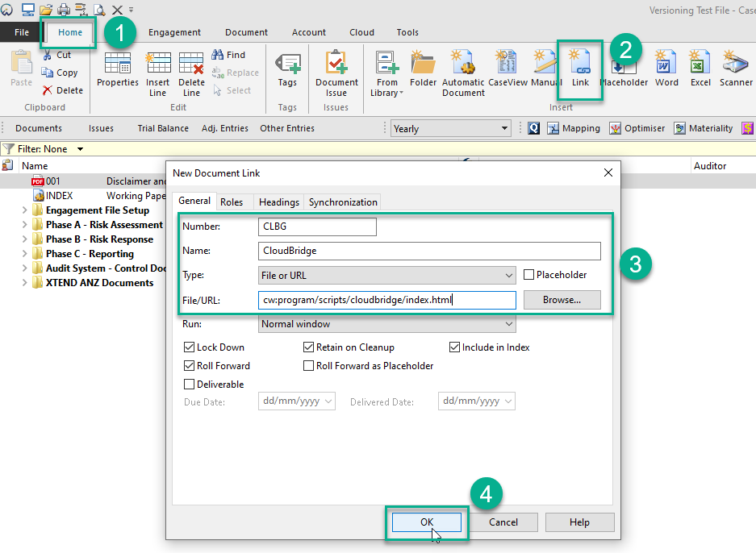Viewport: 756px width, 553px height.
Task: Open the Type dropdown showing File or URL
Action: 386,276
